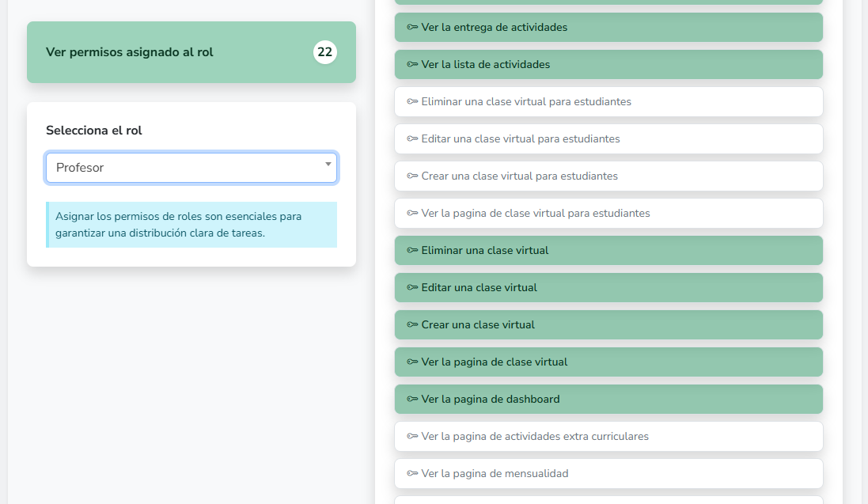Click the Selecciona el rol heading

click(94, 130)
